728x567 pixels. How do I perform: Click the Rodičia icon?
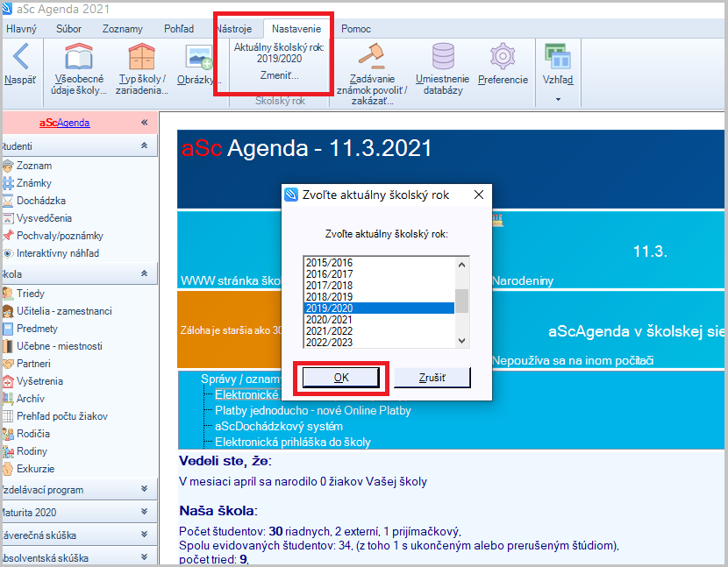pyautogui.click(x=8, y=434)
